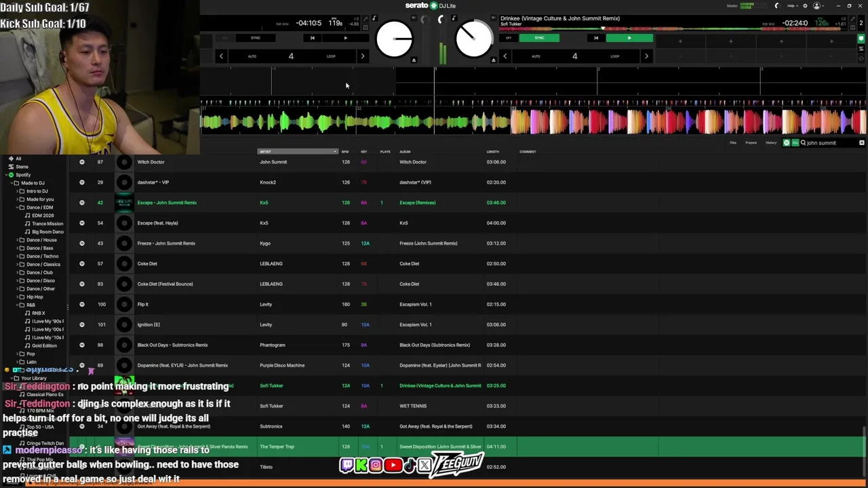Screen dimensions: 868x488
Task: Expand Made for you folder
Action: tap(16, 199)
